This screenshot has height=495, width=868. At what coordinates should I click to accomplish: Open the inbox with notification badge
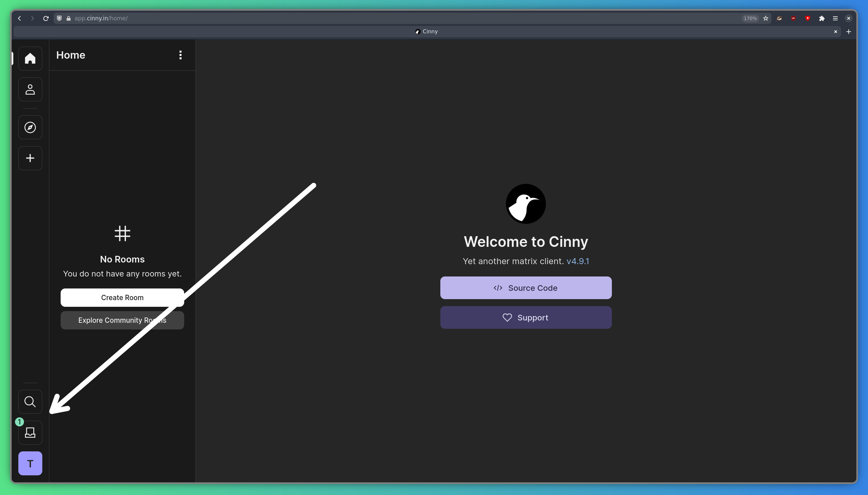[30, 432]
